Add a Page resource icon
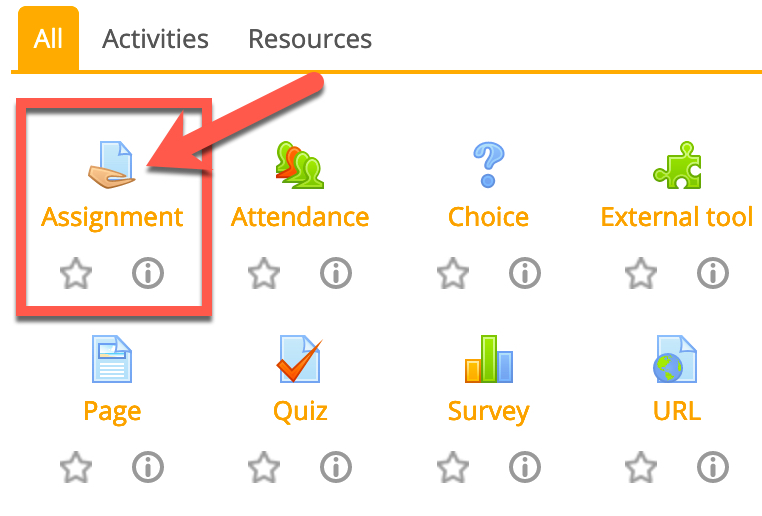This screenshot has height=516, width=762. 112,359
